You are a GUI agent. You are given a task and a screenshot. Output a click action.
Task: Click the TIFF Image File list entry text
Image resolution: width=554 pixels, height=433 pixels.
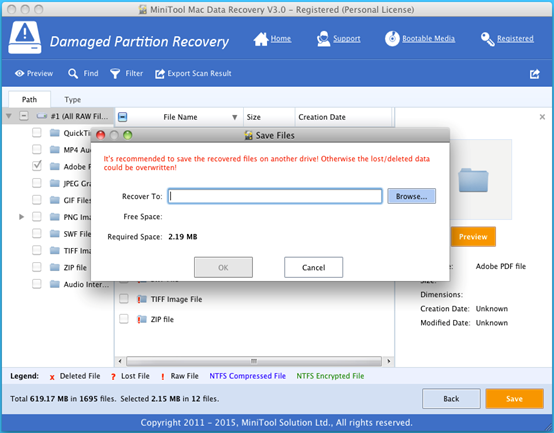point(176,299)
